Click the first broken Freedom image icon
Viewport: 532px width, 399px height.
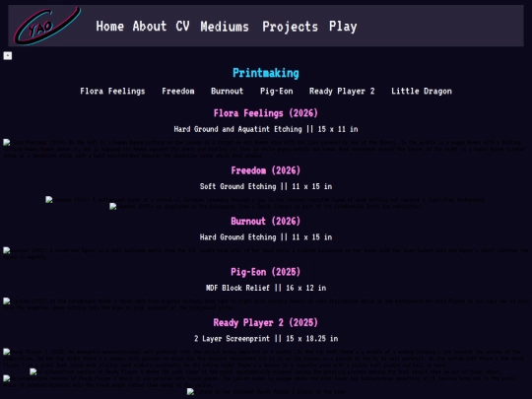[x=49, y=200]
